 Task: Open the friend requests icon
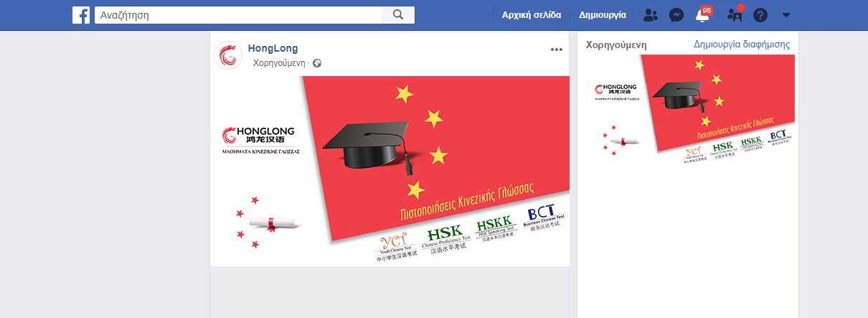(x=651, y=14)
